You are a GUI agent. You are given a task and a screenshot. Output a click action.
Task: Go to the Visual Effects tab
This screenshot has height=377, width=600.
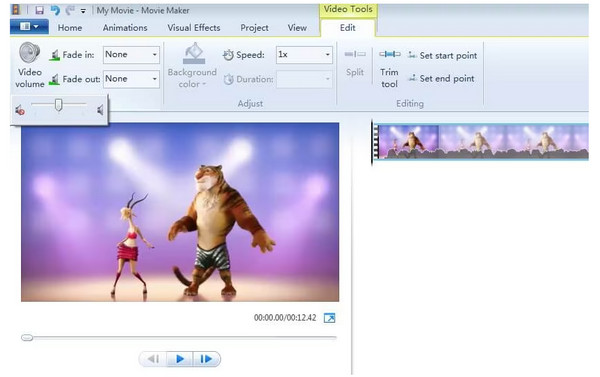[x=194, y=28]
